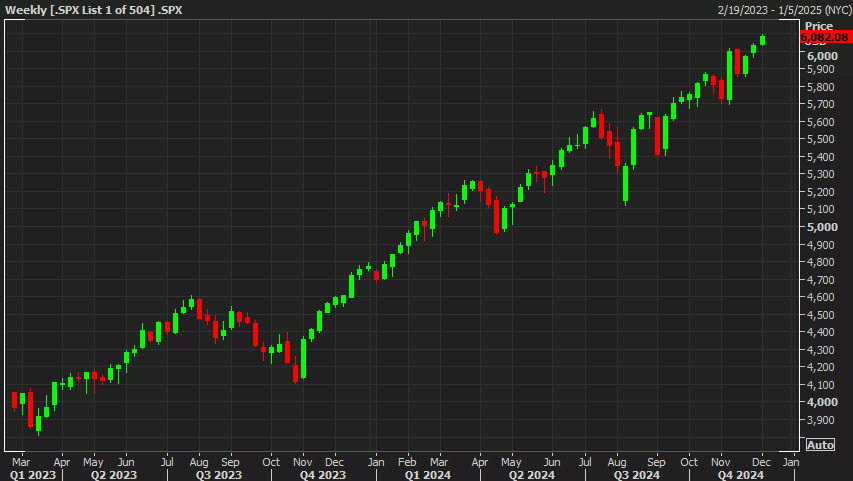This screenshot has width=853, height=481.
Task: Select the 5,100 price axis label
Action: click(821, 209)
